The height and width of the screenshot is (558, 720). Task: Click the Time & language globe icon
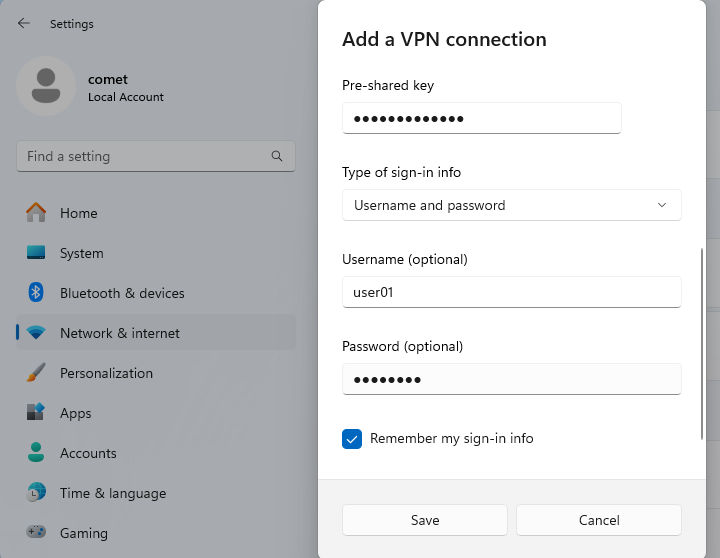[x=36, y=492]
